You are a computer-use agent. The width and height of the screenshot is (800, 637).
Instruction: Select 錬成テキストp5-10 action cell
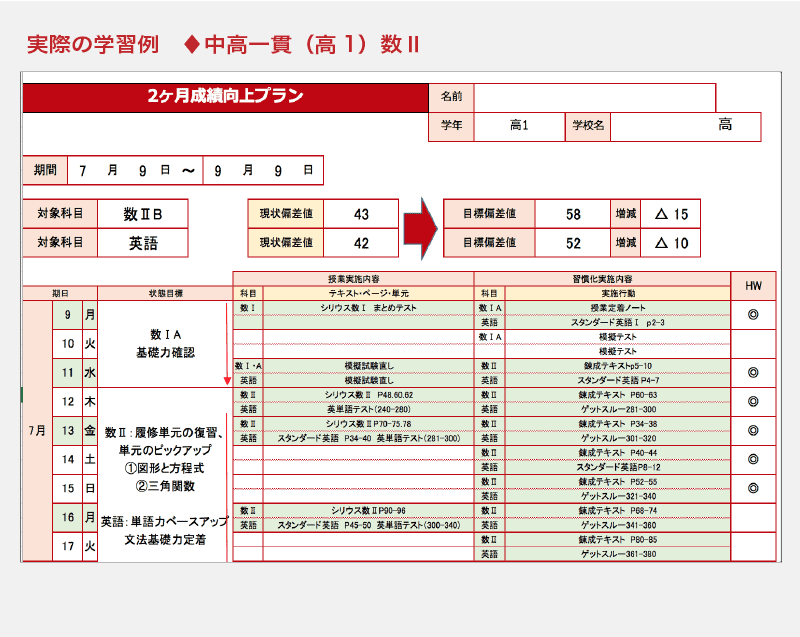tap(618, 366)
